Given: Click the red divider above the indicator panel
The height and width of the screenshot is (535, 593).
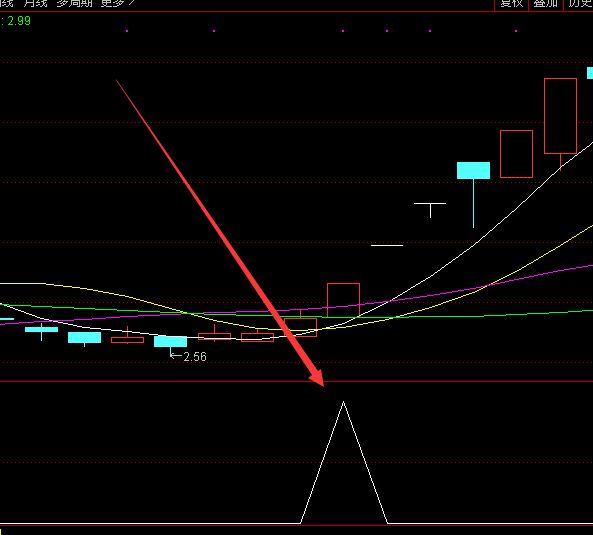Looking at the screenshot, I should [x=296, y=381].
